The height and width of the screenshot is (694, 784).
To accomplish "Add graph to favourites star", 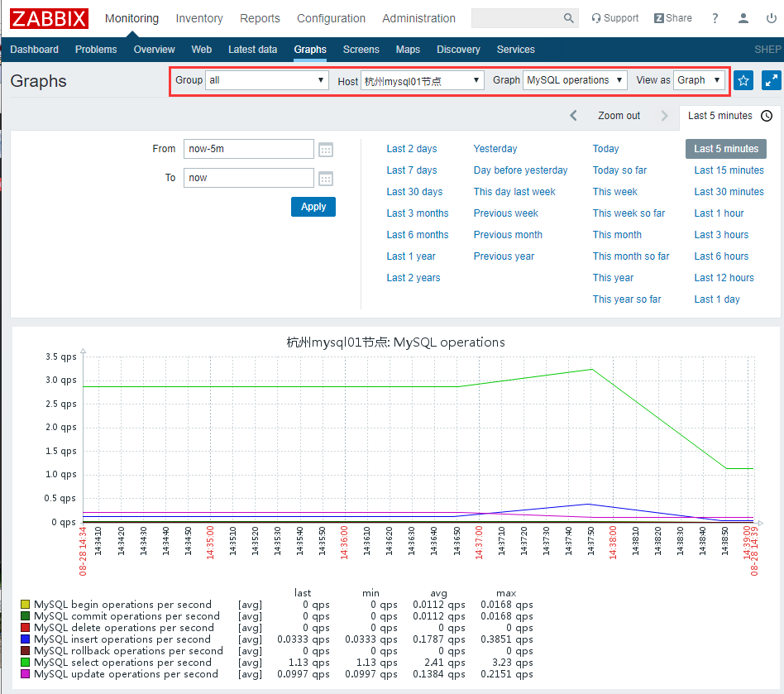I will (x=743, y=80).
